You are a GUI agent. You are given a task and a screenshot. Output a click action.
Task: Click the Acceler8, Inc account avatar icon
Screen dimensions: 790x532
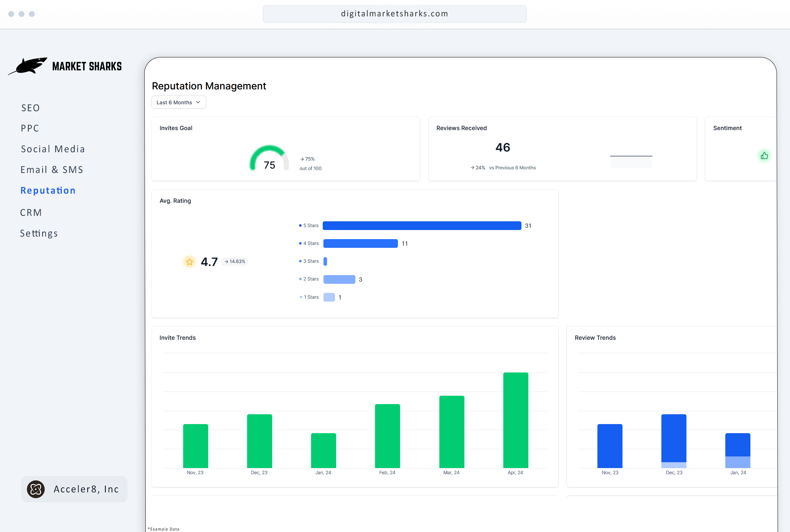pyautogui.click(x=37, y=489)
